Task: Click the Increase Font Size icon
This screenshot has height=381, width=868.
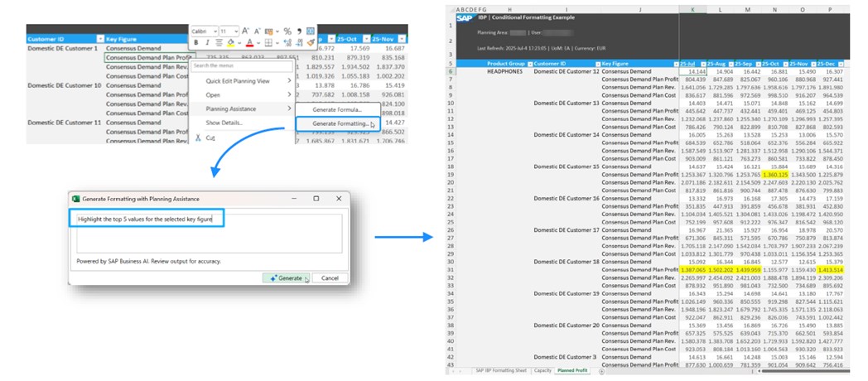Action: point(246,31)
